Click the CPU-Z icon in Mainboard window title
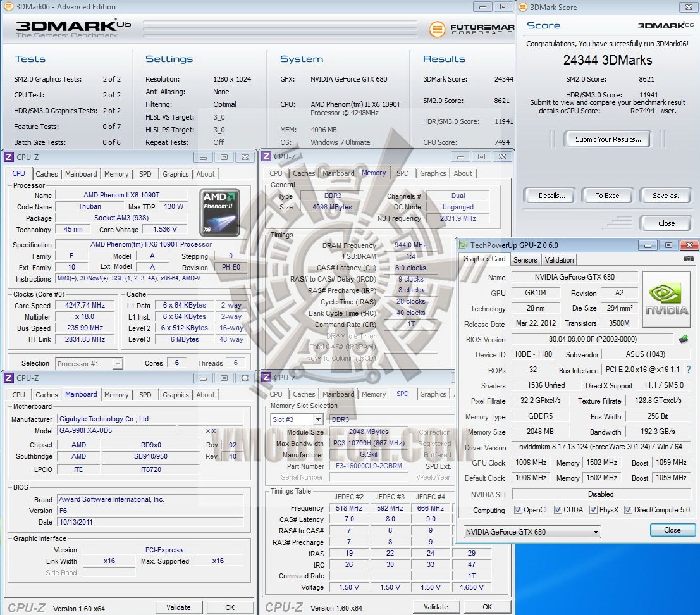Image resolution: width=700 pixels, height=615 pixels. click(x=9, y=378)
